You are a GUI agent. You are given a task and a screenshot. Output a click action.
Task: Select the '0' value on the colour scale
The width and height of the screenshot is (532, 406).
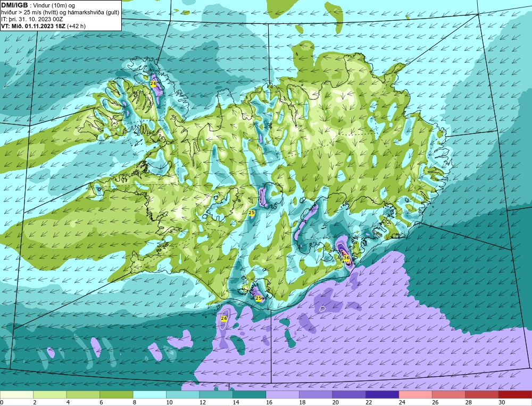coord(2,402)
